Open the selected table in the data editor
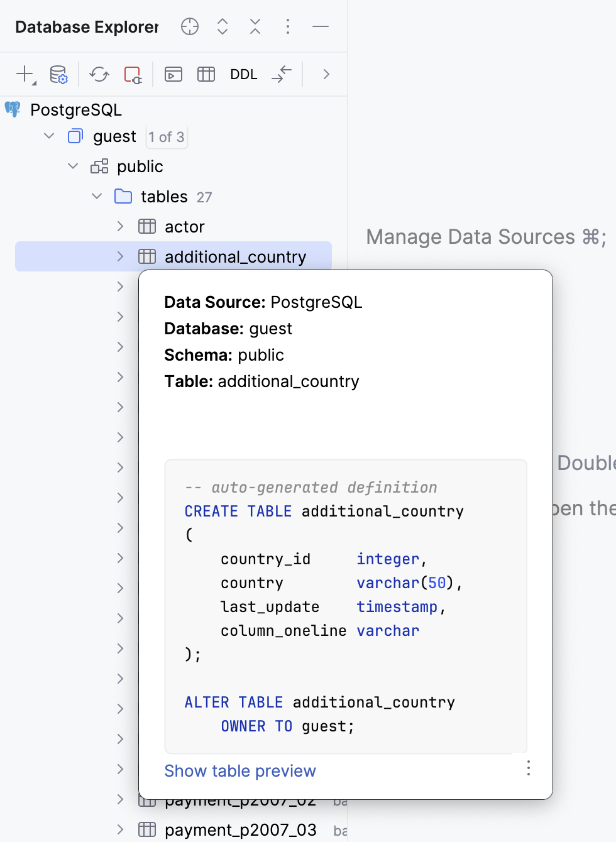This screenshot has width=616, height=842. (206, 74)
